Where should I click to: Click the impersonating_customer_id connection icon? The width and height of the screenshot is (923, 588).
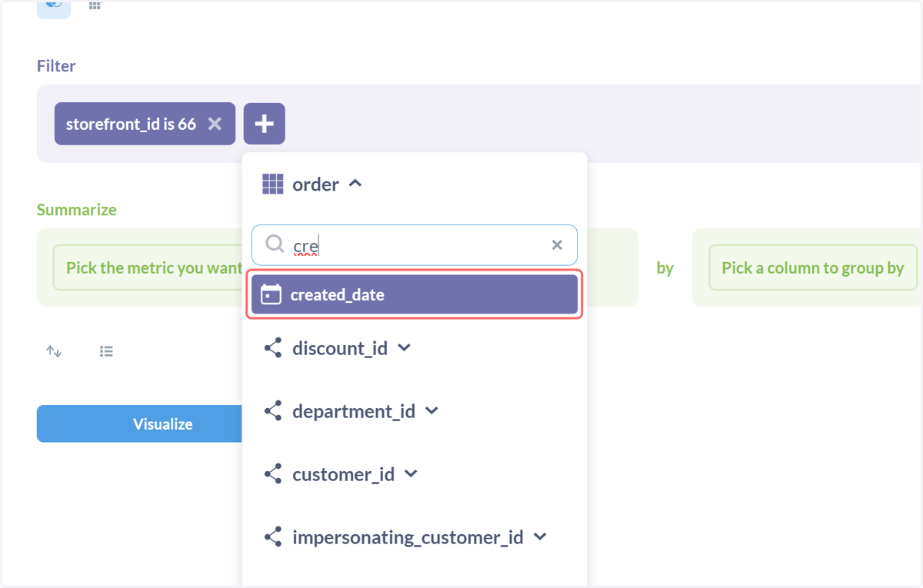tap(273, 537)
